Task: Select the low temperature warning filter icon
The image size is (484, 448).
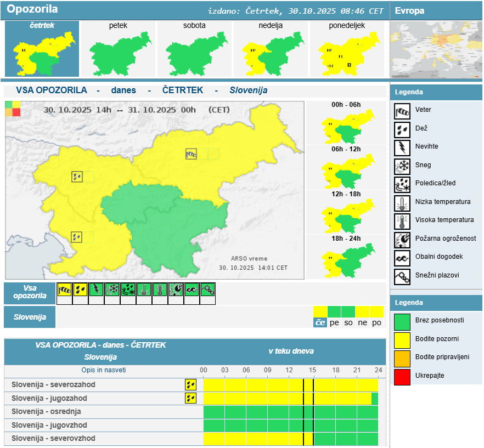Action: coord(144,290)
